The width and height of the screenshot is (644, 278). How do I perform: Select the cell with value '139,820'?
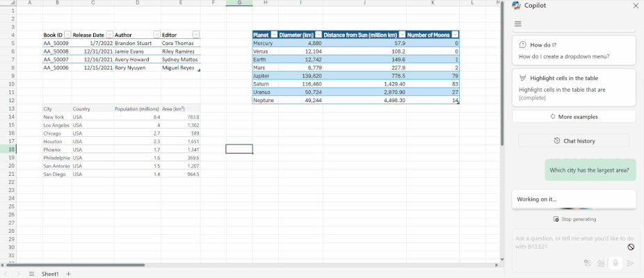coord(300,76)
